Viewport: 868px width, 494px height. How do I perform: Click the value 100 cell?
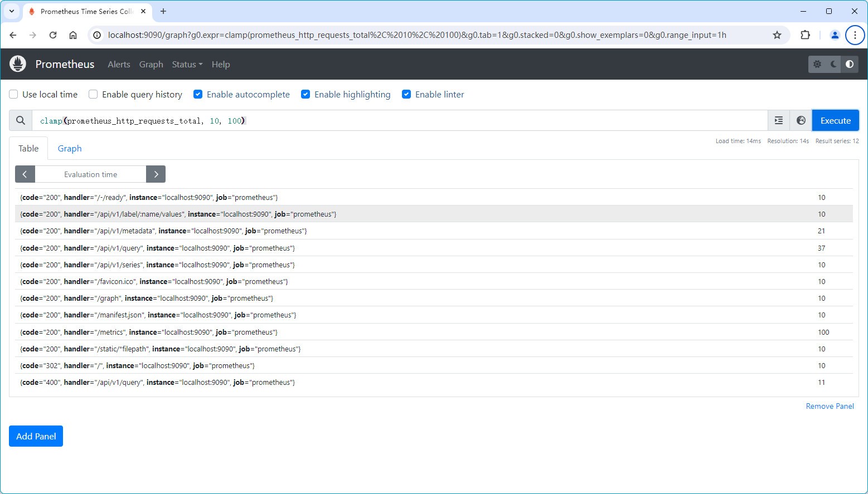[x=823, y=332]
